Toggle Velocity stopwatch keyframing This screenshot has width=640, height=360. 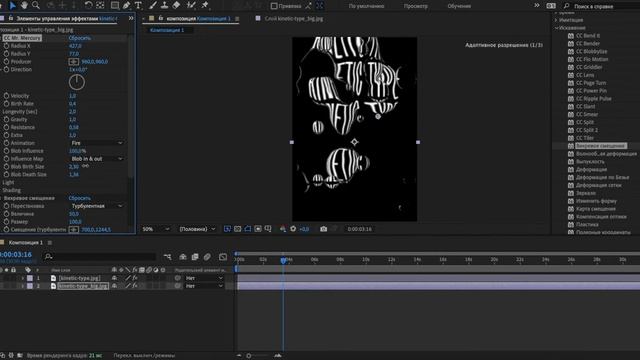6,96
